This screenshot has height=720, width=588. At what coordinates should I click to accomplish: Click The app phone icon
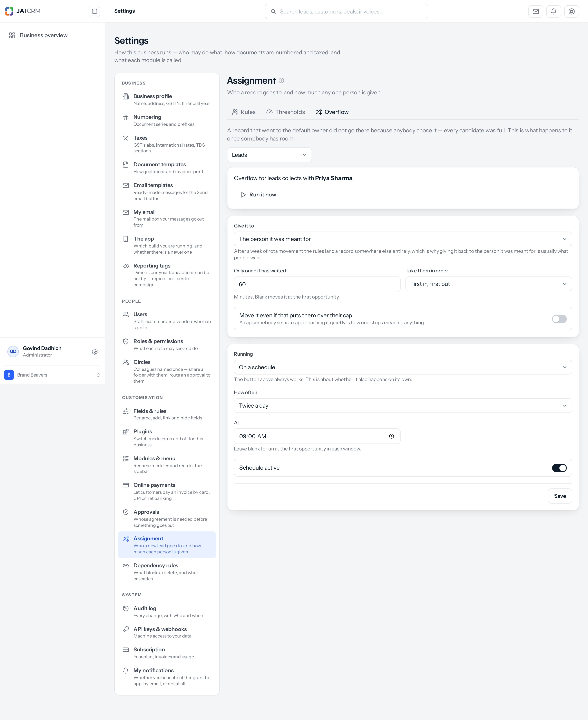click(126, 239)
